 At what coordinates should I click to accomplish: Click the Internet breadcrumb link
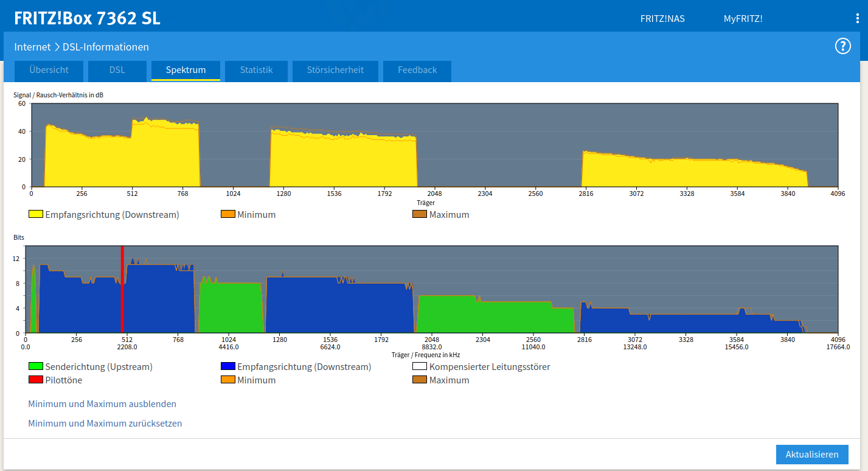(x=33, y=47)
